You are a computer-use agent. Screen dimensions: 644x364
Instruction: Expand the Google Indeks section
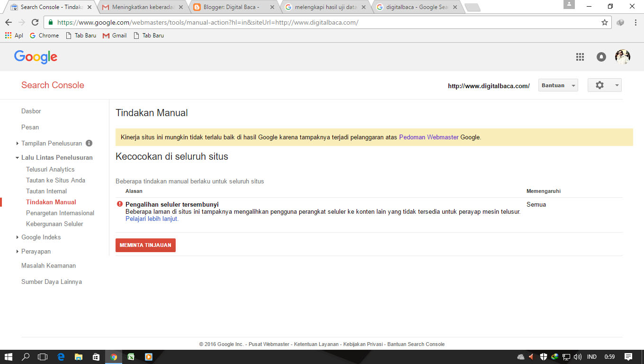[18, 237]
